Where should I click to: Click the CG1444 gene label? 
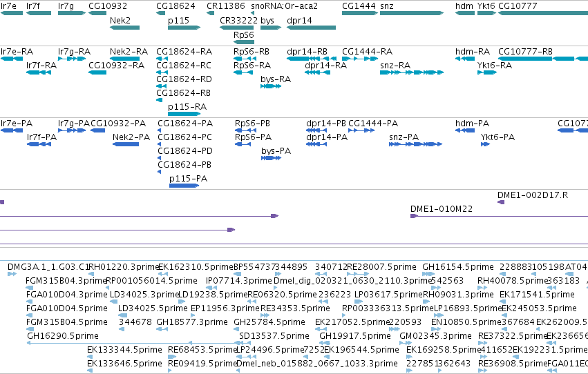[359, 6]
